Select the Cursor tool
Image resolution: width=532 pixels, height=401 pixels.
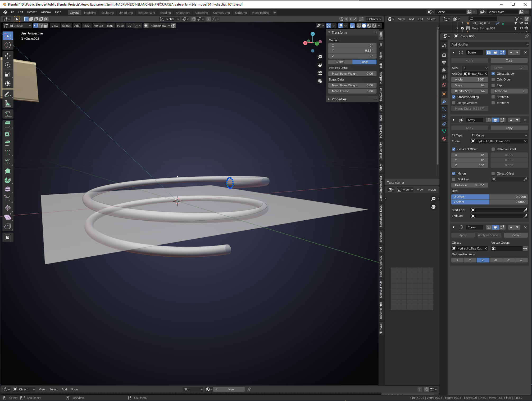8,45
